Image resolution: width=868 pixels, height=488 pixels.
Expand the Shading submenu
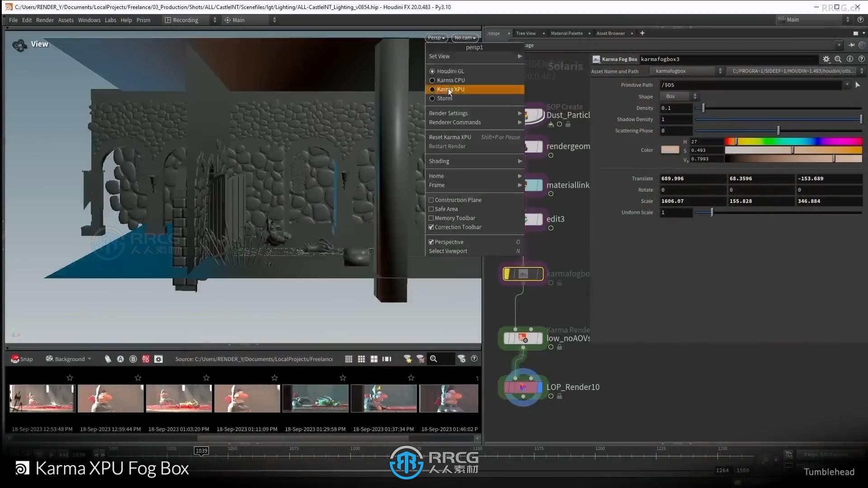click(475, 161)
